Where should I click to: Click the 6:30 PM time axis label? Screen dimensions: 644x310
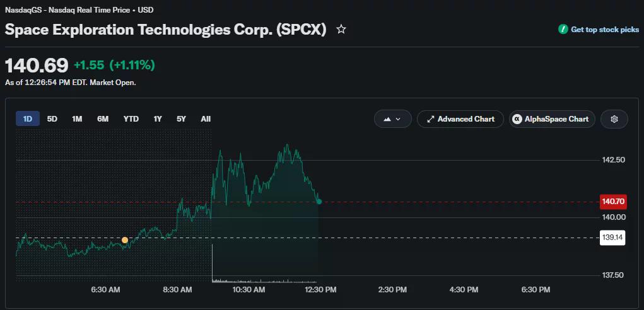click(x=536, y=290)
